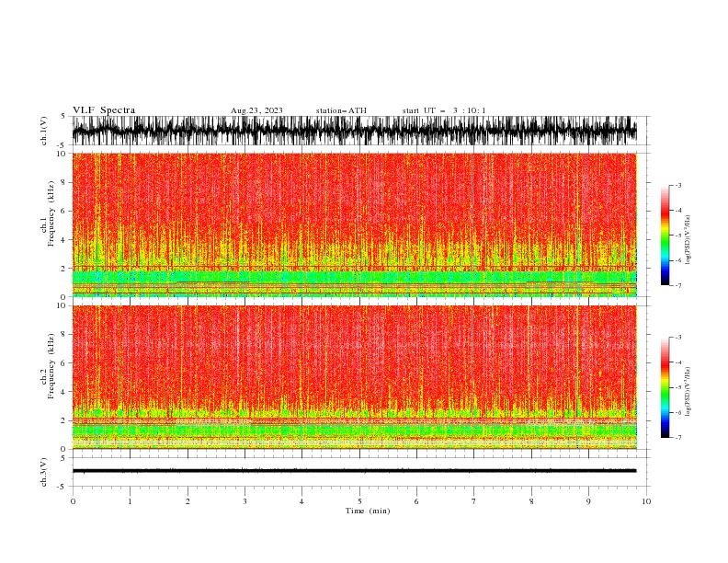Click time axis tick label "0"
Image resolution: width=728 pixels, height=563 pixels.
(x=73, y=501)
